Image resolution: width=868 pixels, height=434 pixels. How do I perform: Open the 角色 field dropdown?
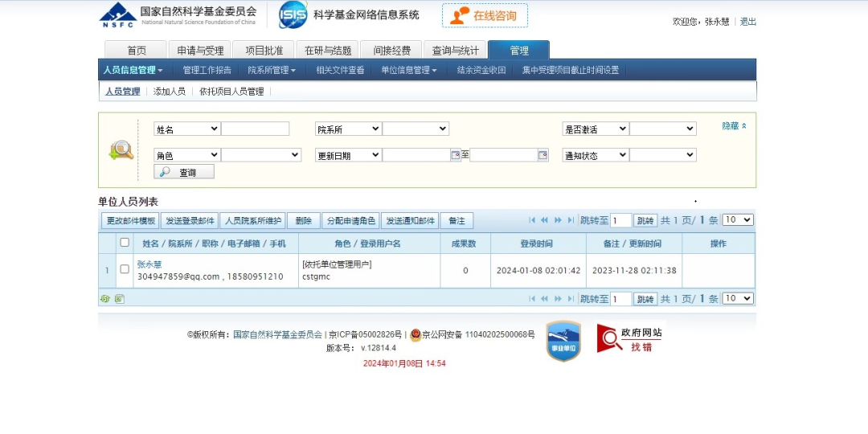tap(186, 156)
